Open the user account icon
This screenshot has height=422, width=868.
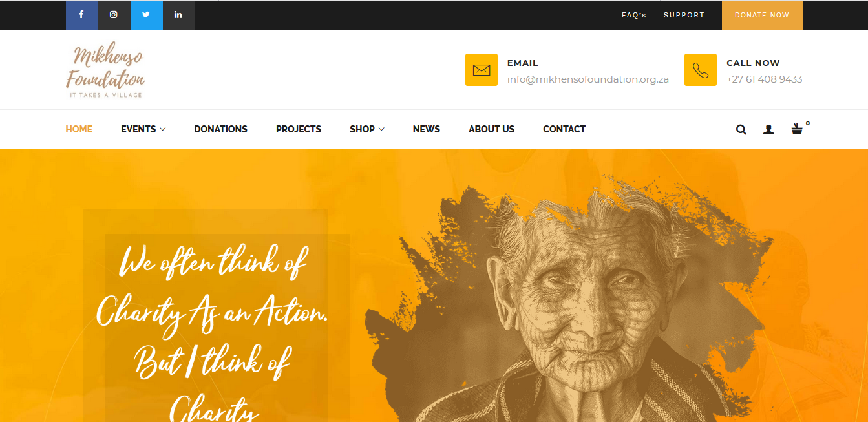click(768, 129)
